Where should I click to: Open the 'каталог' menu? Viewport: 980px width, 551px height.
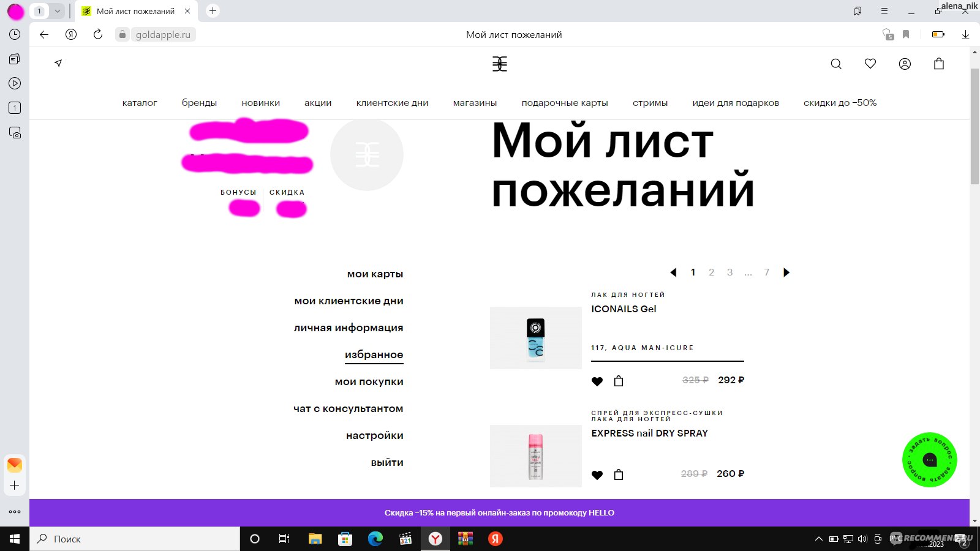click(140, 103)
